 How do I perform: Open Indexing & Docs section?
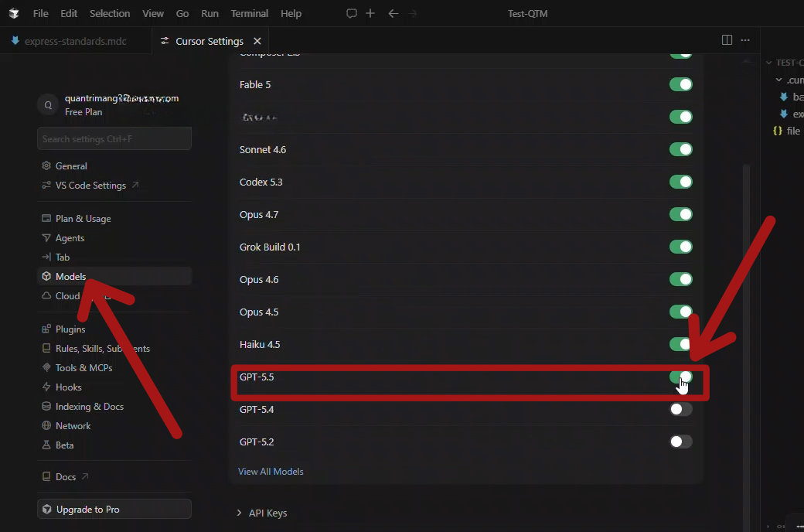pyautogui.click(x=89, y=407)
